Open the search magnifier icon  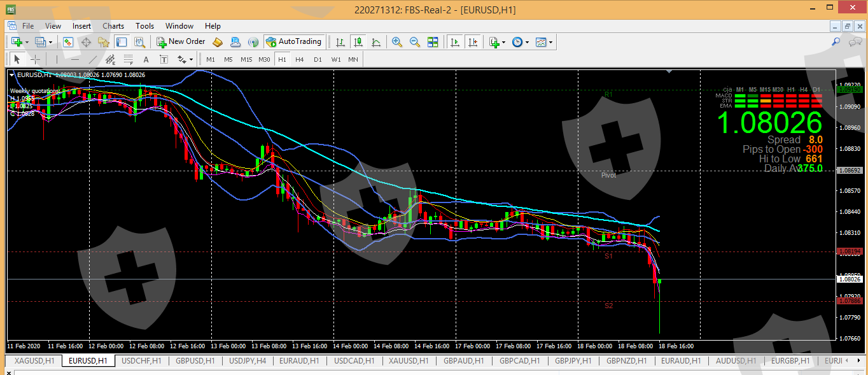836,42
